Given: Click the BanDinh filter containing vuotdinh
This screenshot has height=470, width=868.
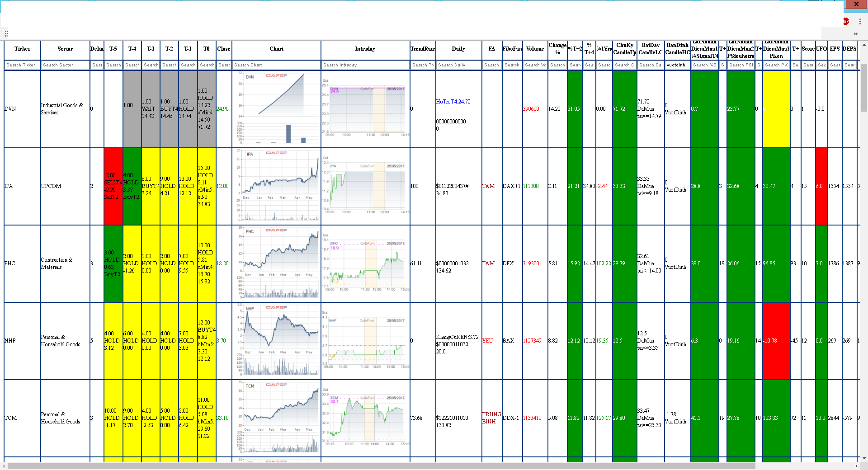Looking at the screenshot, I should pos(677,65).
